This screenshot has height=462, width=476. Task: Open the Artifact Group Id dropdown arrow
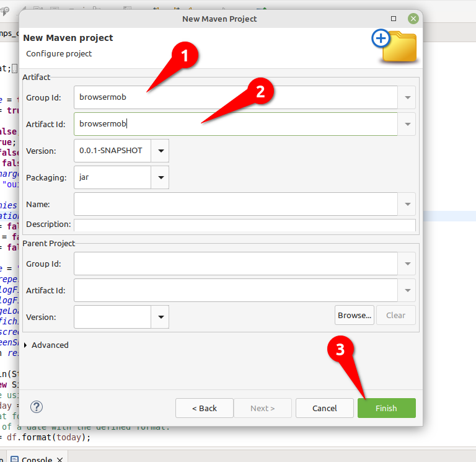tap(407, 97)
